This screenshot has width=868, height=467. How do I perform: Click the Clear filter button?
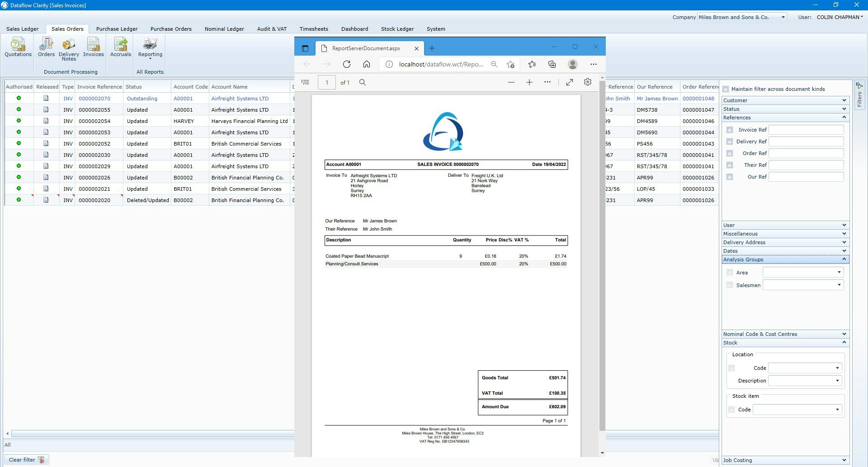click(x=27, y=460)
